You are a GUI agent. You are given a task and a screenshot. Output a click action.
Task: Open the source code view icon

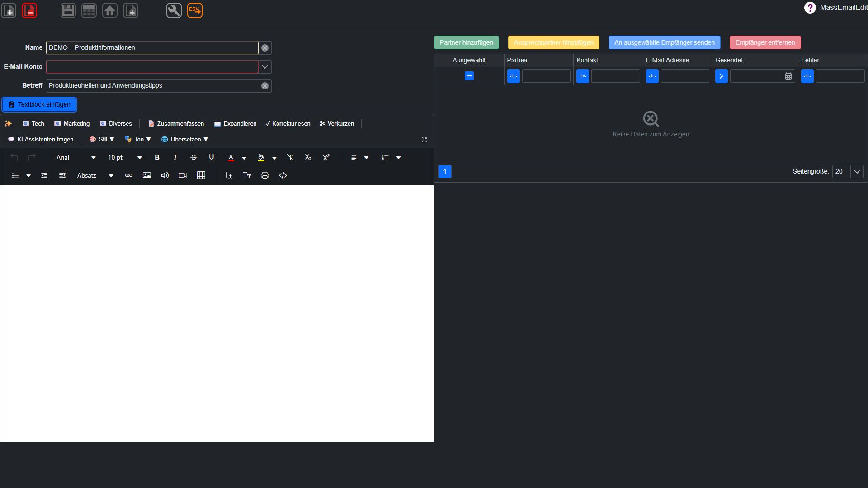pos(283,175)
